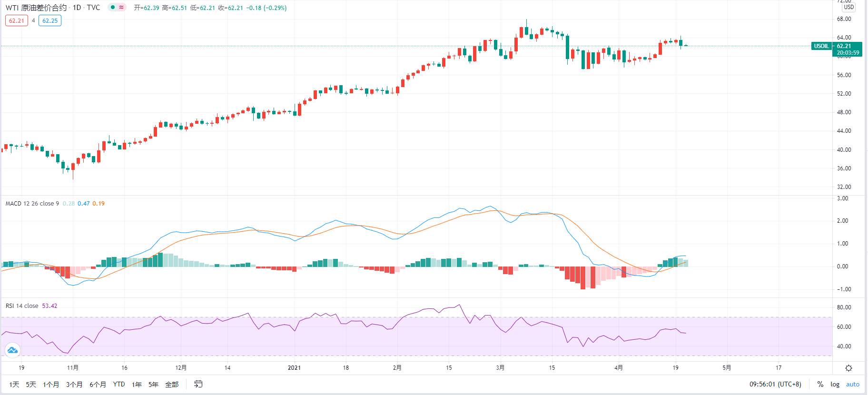This screenshot has width=868, height=395.
Task: Select the 6个月 time range
Action: (x=98, y=384)
